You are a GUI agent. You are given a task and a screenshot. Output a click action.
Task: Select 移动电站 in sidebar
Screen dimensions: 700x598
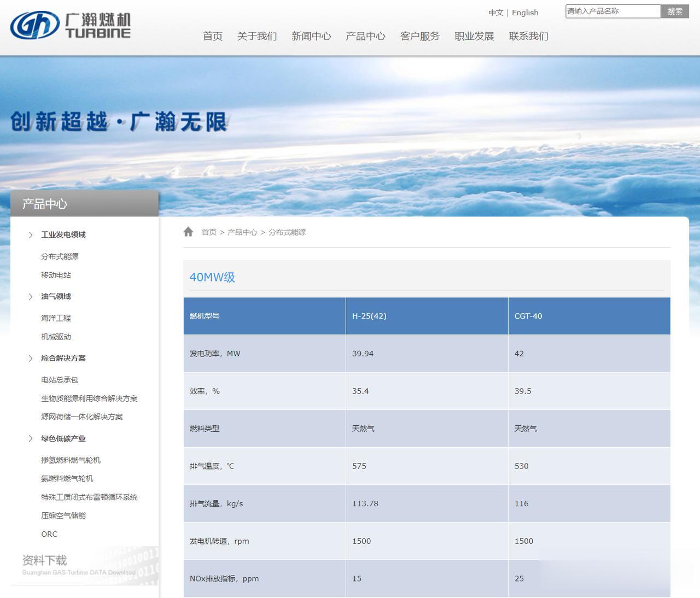click(x=56, y=275)
